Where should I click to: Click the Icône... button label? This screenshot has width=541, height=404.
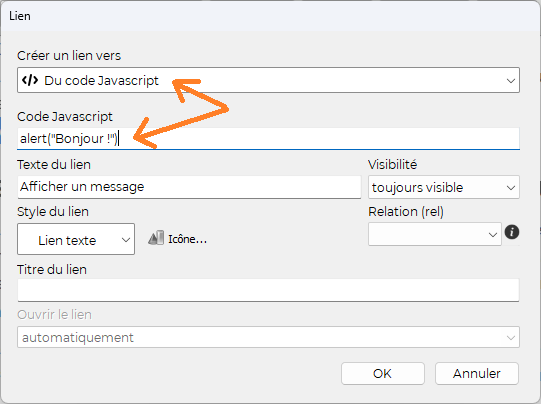point(187,239)
